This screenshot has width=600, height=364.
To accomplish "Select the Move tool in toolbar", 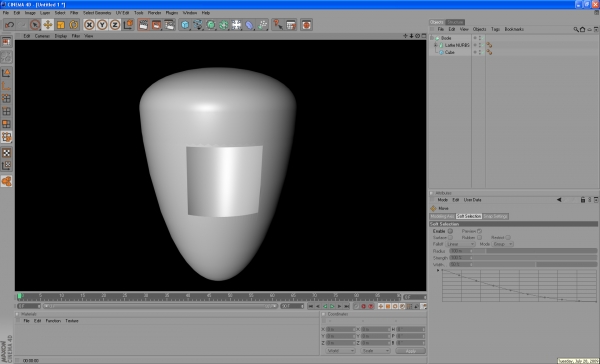I will pyautogui.click(x=48, y=25).
